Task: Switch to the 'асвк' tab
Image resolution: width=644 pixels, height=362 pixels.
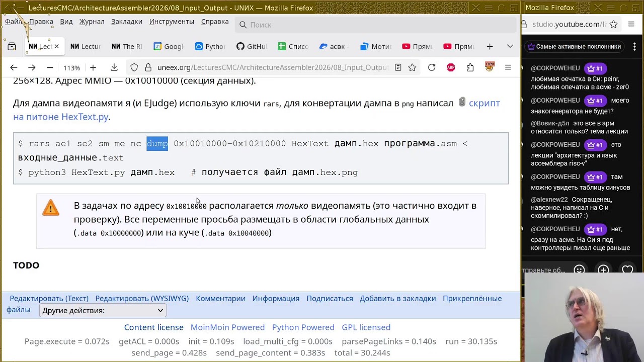Action: tap(335, 46)
